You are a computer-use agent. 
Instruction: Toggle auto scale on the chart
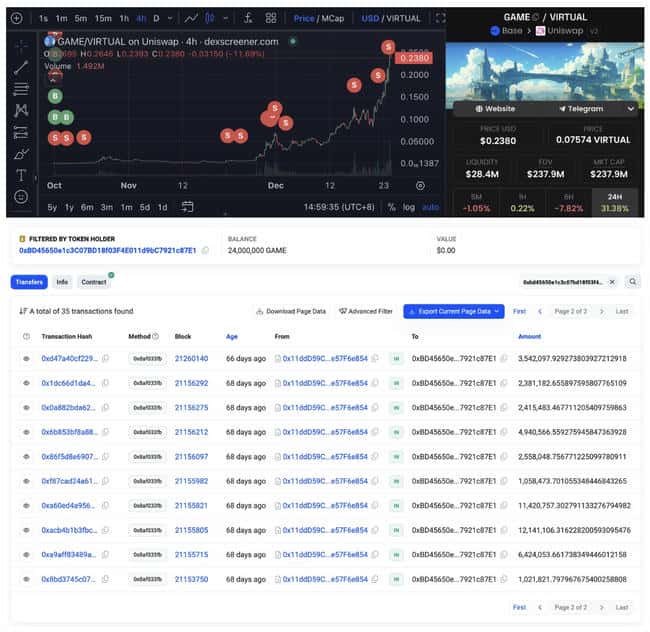(430, 207)
